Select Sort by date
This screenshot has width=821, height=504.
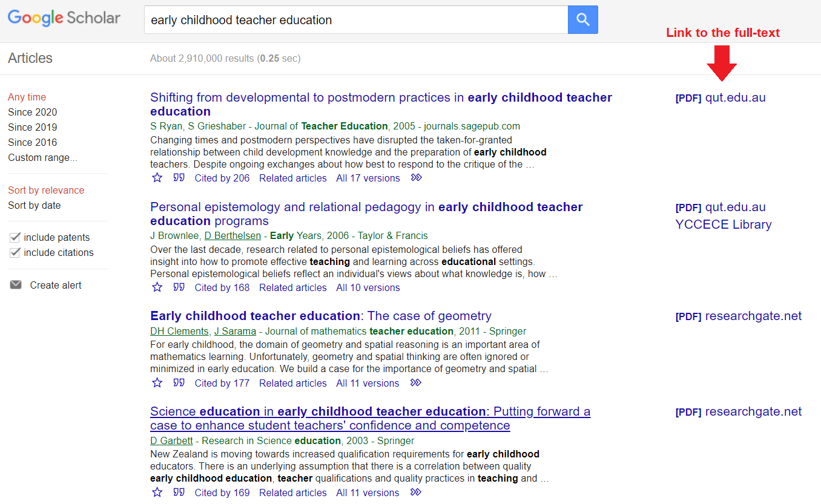[35, 205]
